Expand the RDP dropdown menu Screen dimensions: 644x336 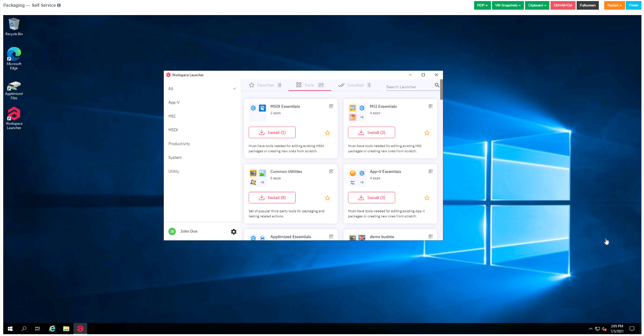(x=482, y=5)
